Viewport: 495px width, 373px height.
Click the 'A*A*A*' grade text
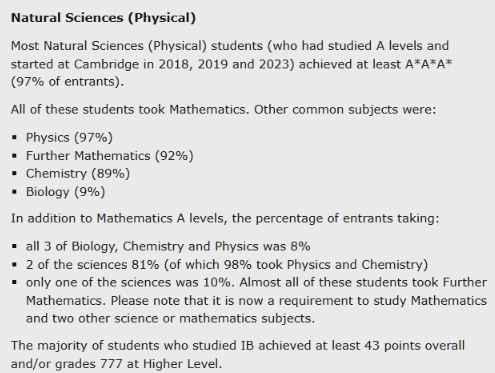click(x=429, y=64)
